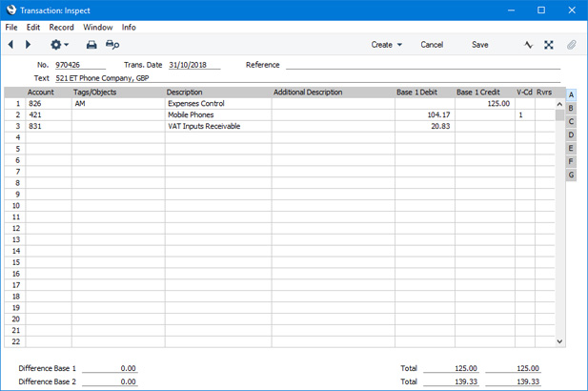Click Difference Base 1 value field
The width and height of the screenshot is (588, 391).
(110, 368)
